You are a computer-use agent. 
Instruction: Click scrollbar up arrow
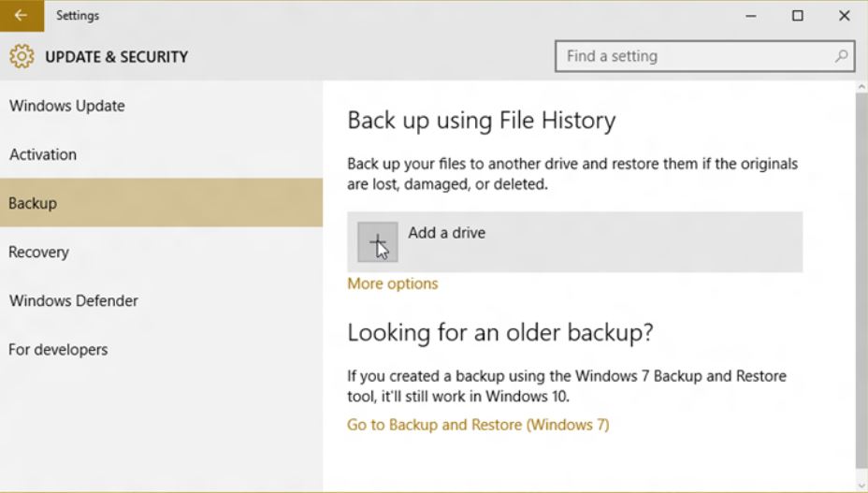(x=861, y=87)
